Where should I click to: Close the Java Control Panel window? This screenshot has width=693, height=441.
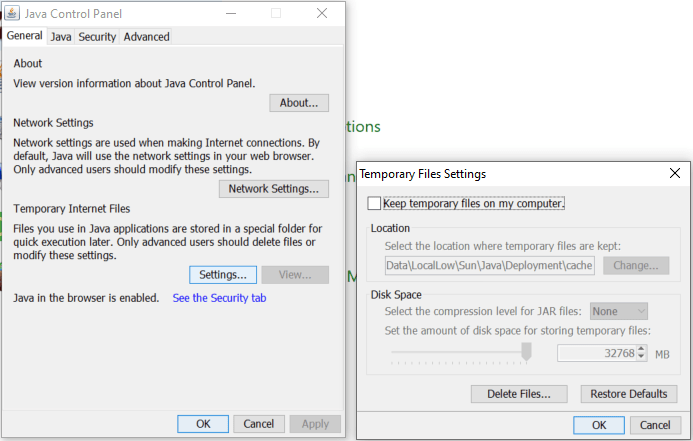click(322, 13)
